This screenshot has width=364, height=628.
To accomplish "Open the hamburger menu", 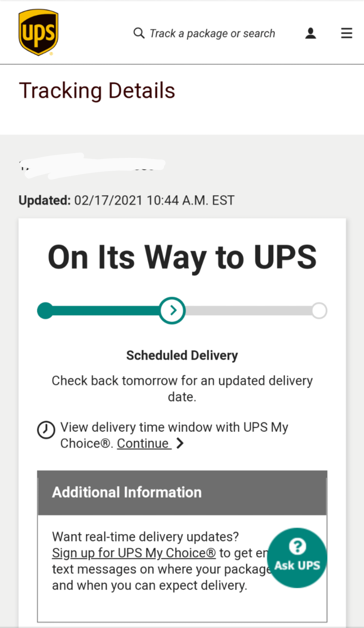I will 347,33.
